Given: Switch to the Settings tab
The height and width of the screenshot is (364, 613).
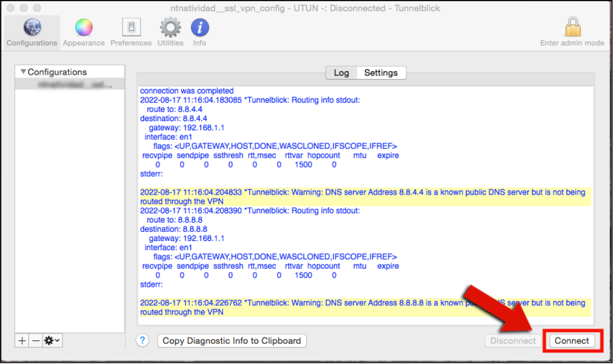Looking at the screenshot, I should point(381,73).
